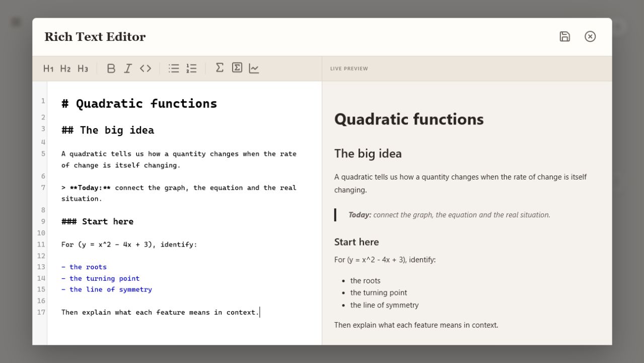Apply Heading 1 formatting

tap(48, 69)
